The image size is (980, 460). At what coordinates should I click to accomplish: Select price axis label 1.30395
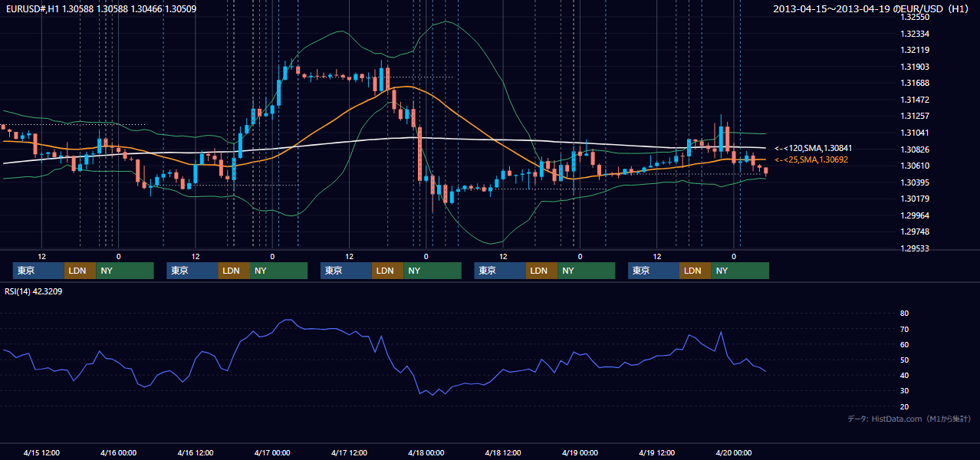[915, 182]
